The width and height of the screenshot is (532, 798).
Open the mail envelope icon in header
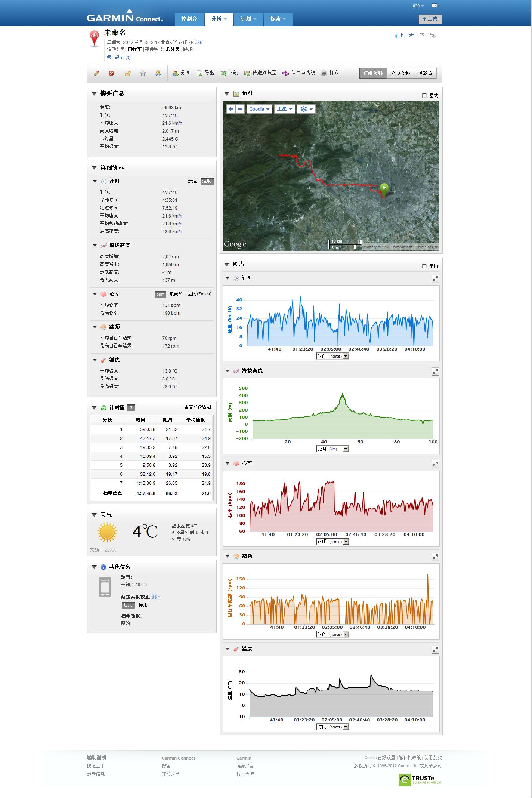[434, 6]
